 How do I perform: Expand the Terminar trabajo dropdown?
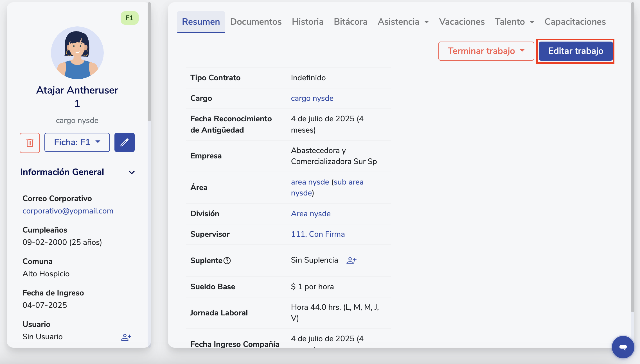pyautogui.click(x=486, y=51)
